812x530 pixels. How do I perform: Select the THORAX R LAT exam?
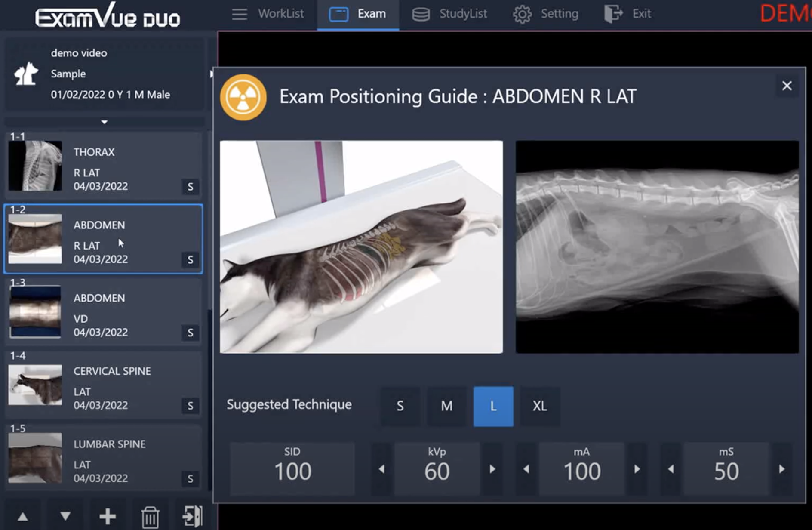(103, 167)
